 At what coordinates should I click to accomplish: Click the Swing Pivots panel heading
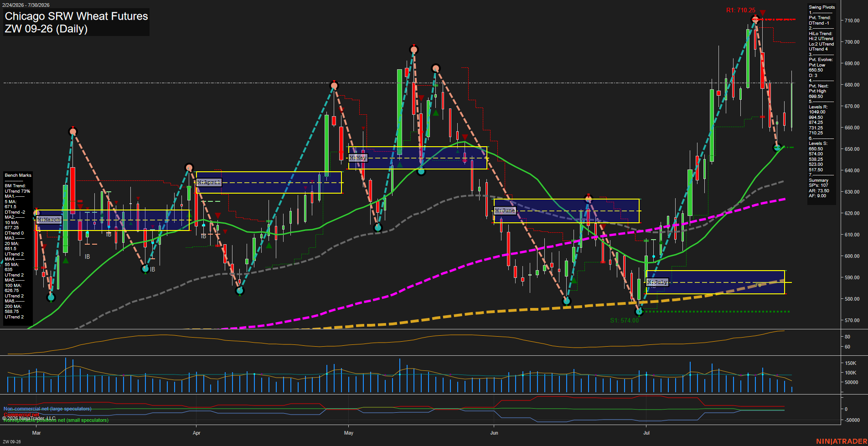click(x=822, y=7)
